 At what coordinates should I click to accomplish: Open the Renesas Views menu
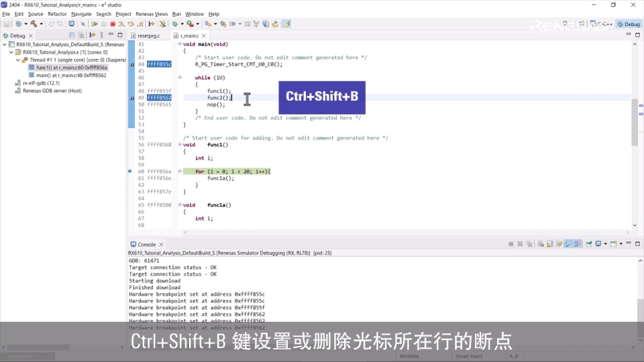click(152, 13)
